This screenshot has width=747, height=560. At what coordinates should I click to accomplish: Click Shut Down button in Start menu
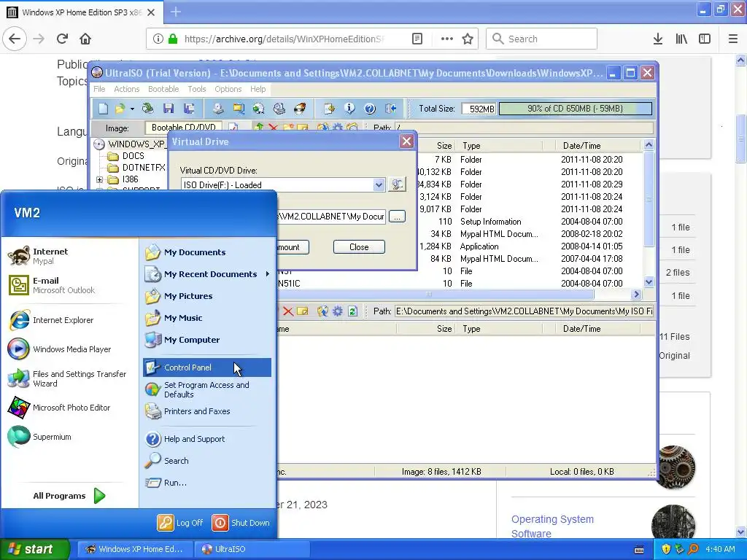241,523
